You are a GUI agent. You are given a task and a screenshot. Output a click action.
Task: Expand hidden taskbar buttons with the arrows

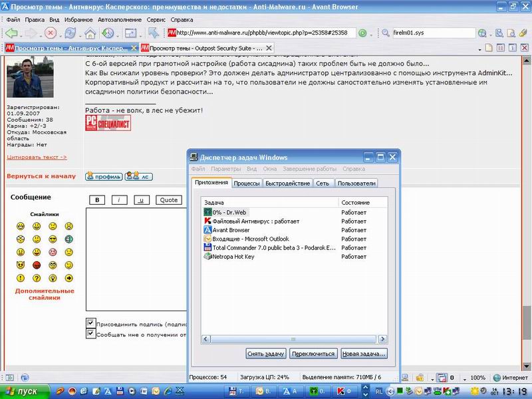[365, 391]
